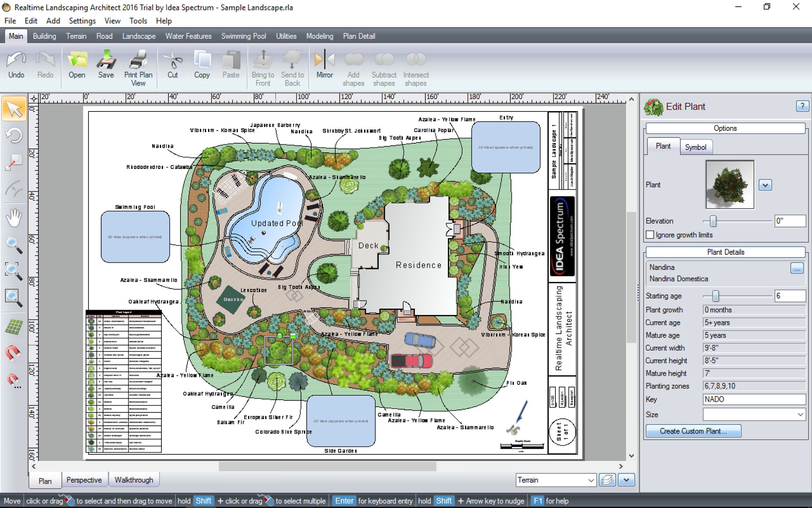Click the magnet snap icon
The width and height of the screenshot is (812, 508).
pyautogui.click(x=14, y=353)
